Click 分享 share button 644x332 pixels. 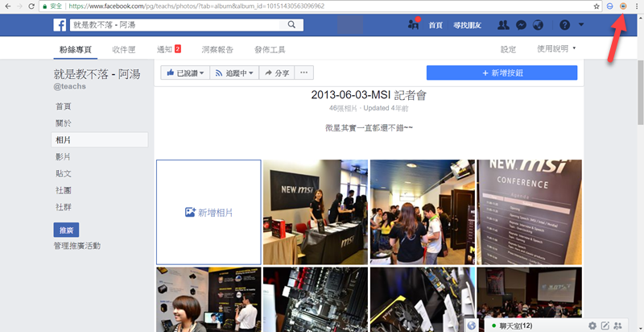click(x=277, y=73)
